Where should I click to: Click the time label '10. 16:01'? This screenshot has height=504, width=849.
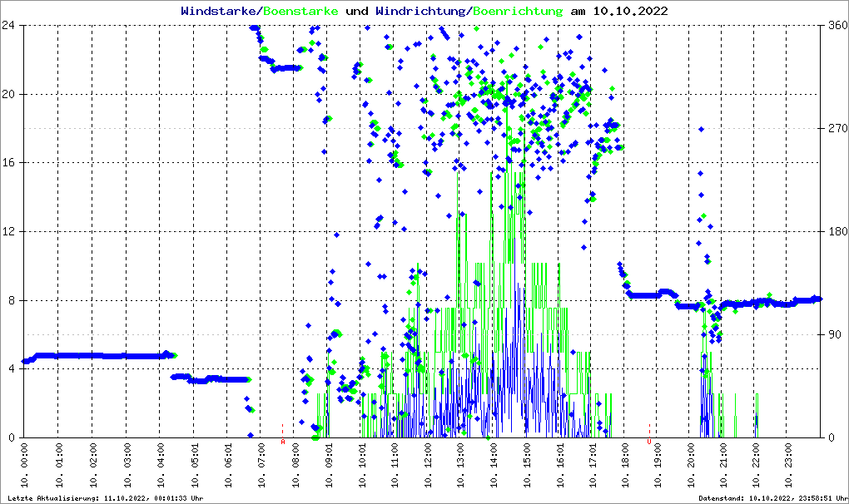coord(560,465)
